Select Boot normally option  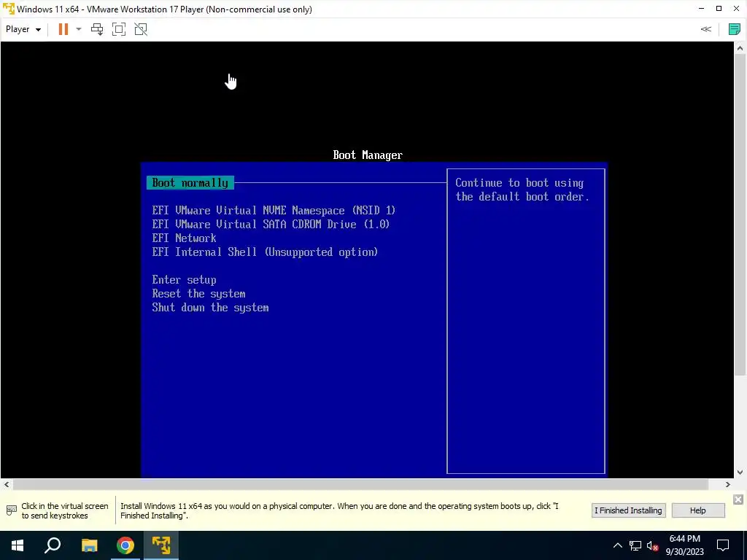(x=190, y=183)
